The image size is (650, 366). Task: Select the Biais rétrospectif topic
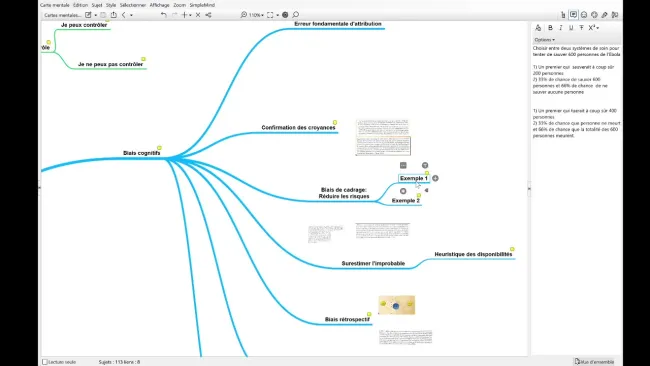point(347,320)
